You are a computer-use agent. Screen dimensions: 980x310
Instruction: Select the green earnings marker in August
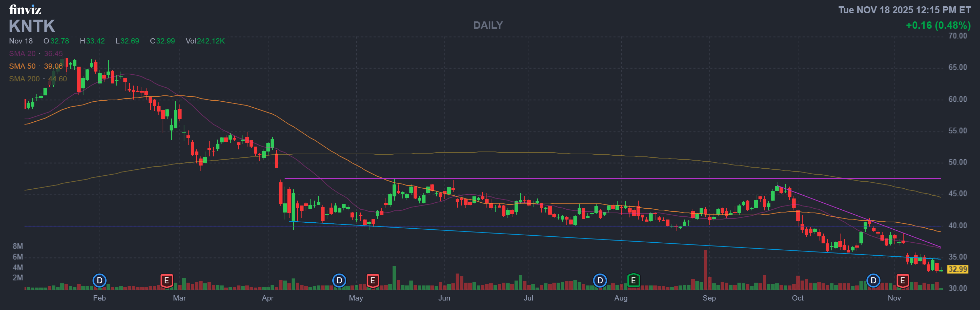tap(633, 281)
